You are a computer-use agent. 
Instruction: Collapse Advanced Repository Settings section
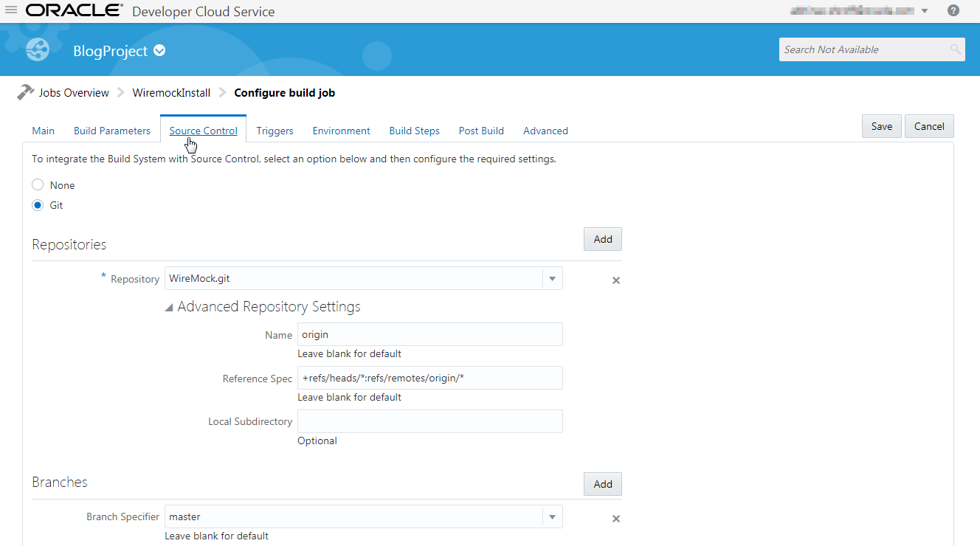click(x=169, y=307)
